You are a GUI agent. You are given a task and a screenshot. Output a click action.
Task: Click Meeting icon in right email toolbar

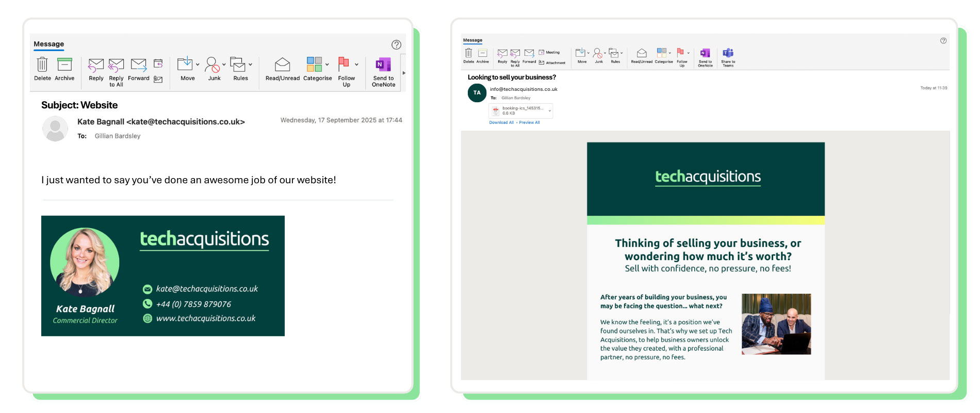click(549, 52)
